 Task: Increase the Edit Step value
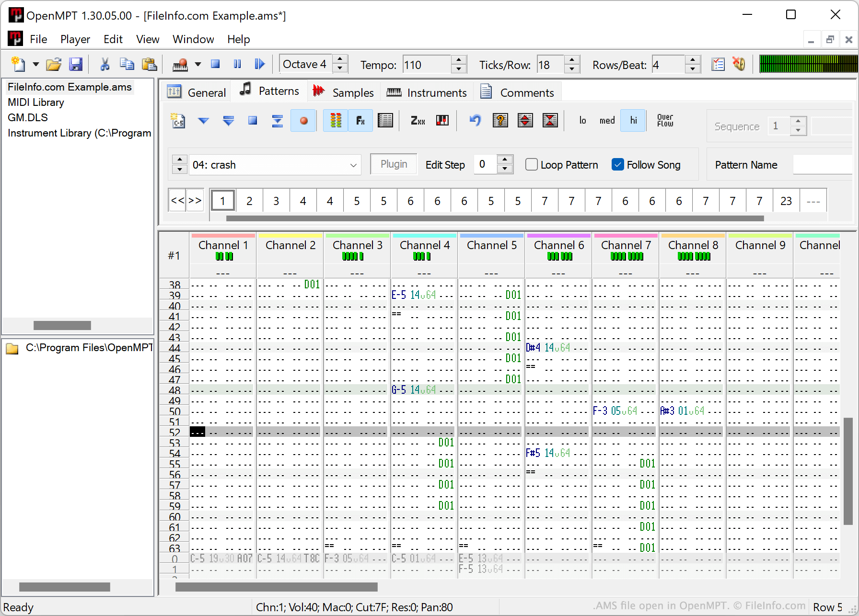pos(505,160)
